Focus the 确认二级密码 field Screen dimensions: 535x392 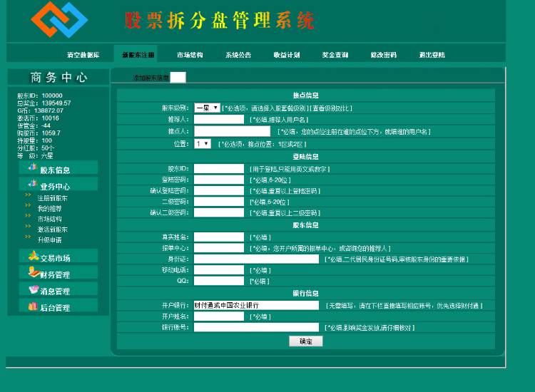point(219,212)
